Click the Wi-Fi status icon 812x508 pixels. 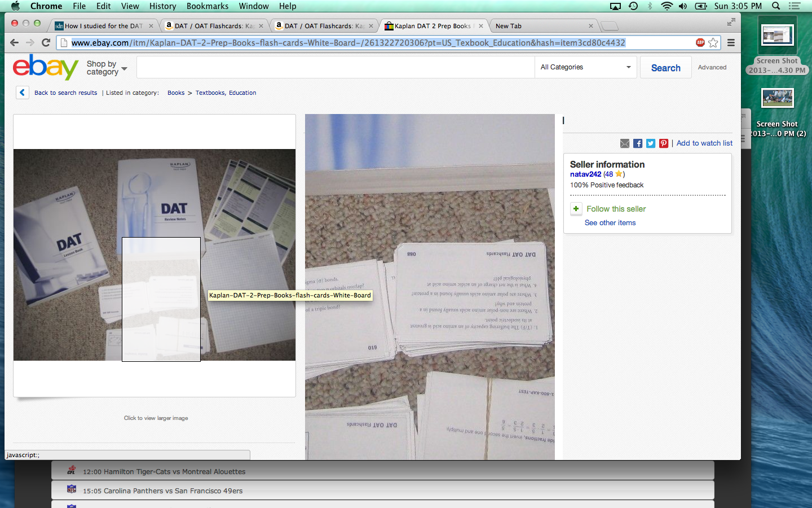[x=667, y=6]
